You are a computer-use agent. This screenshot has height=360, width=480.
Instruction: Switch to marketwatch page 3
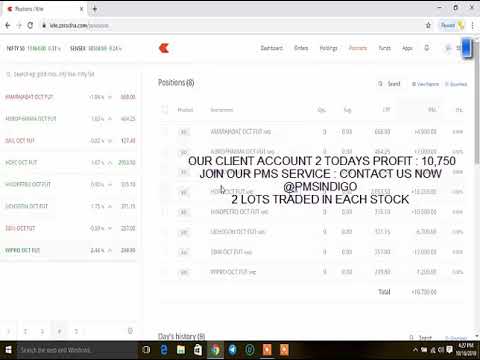click(42, 331)
